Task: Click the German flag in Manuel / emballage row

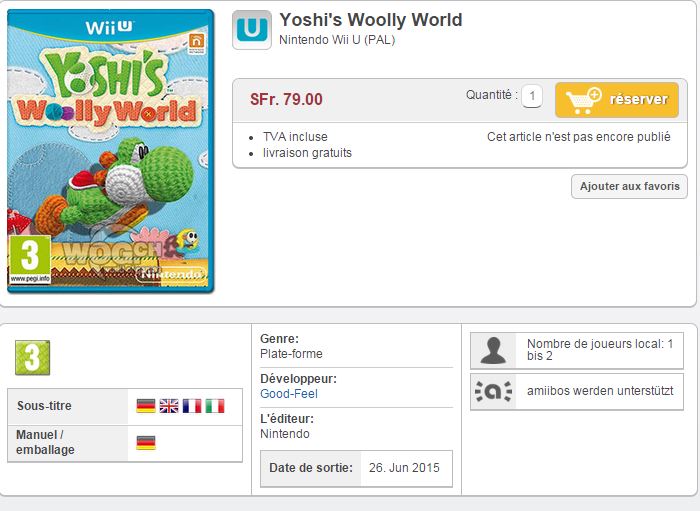Action: [146, 443]
